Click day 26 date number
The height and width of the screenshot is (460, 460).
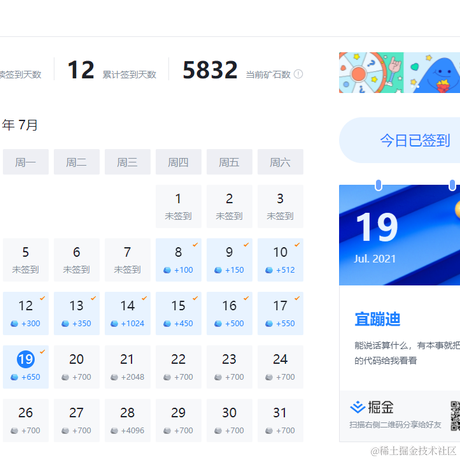[x=26, y=413]
